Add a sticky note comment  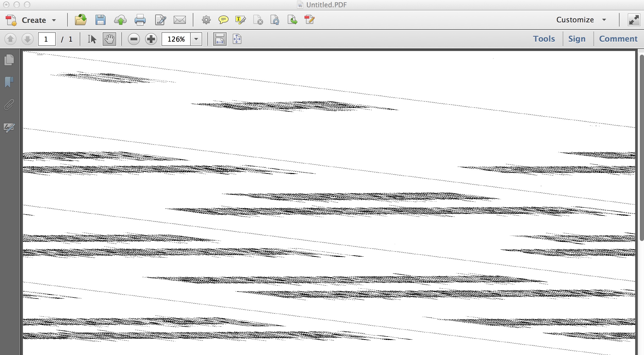(223, 20)
